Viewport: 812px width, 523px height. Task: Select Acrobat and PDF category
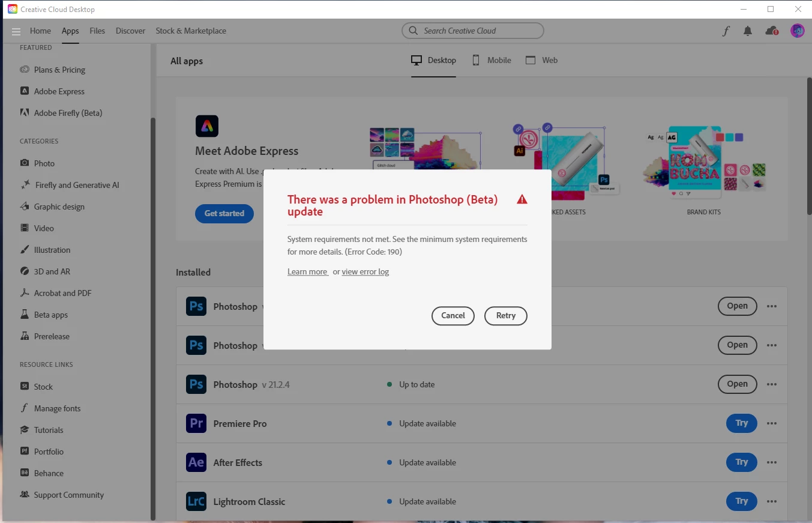(56, 293)
